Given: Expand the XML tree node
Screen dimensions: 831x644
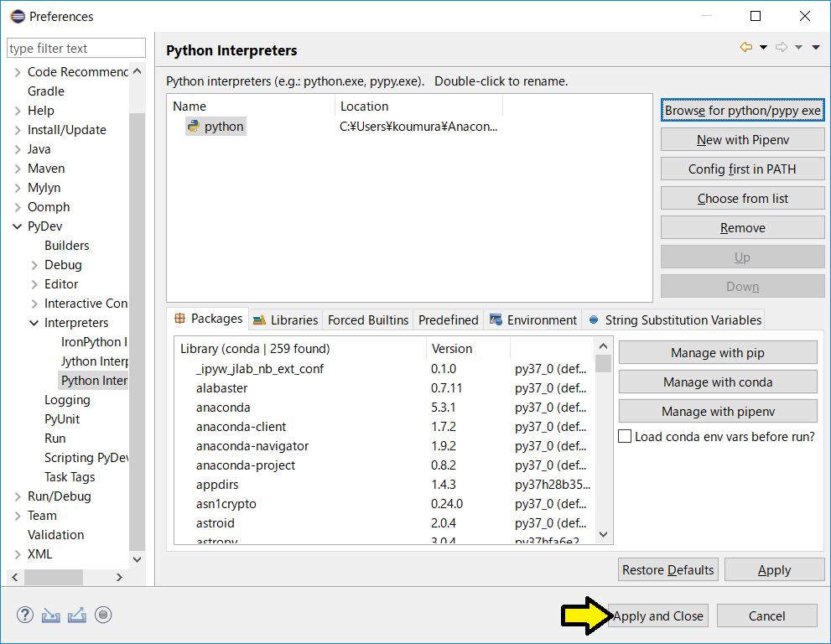Looking at the screenshot, I should [x=18, y=554].
